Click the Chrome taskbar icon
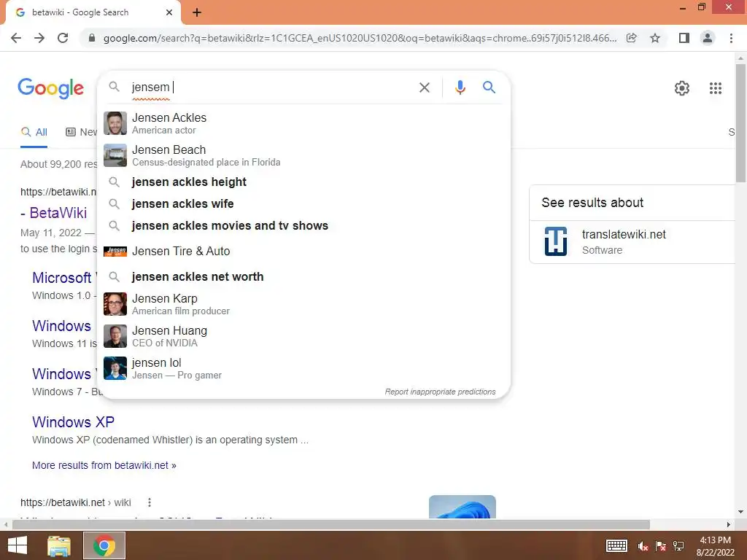 pos(104,545)
